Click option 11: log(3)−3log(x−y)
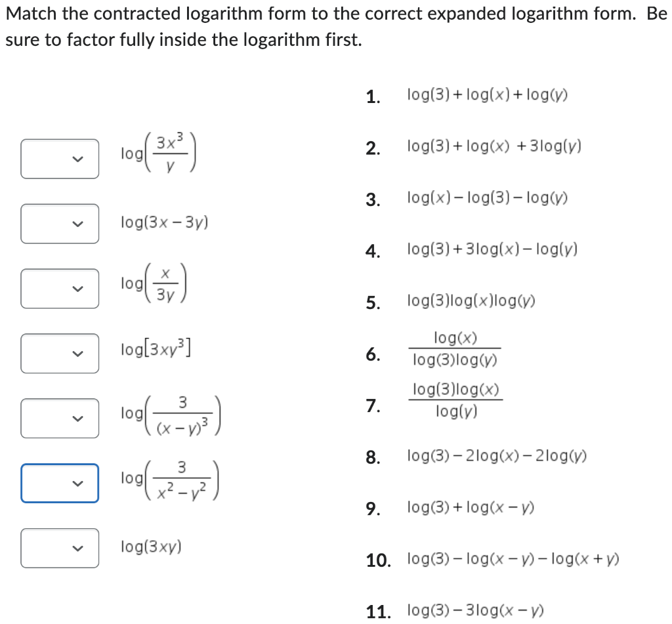 coord(475,610)
